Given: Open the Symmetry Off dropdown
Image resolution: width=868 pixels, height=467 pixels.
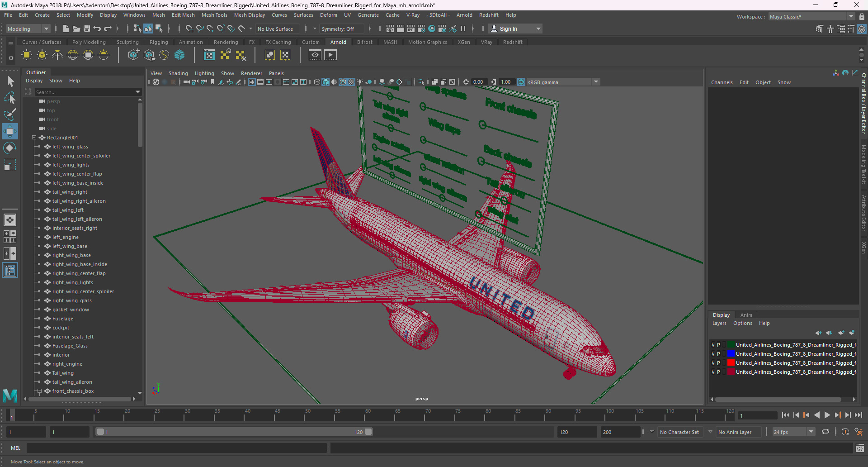Looking at the screenshot, I should (341, 29).
